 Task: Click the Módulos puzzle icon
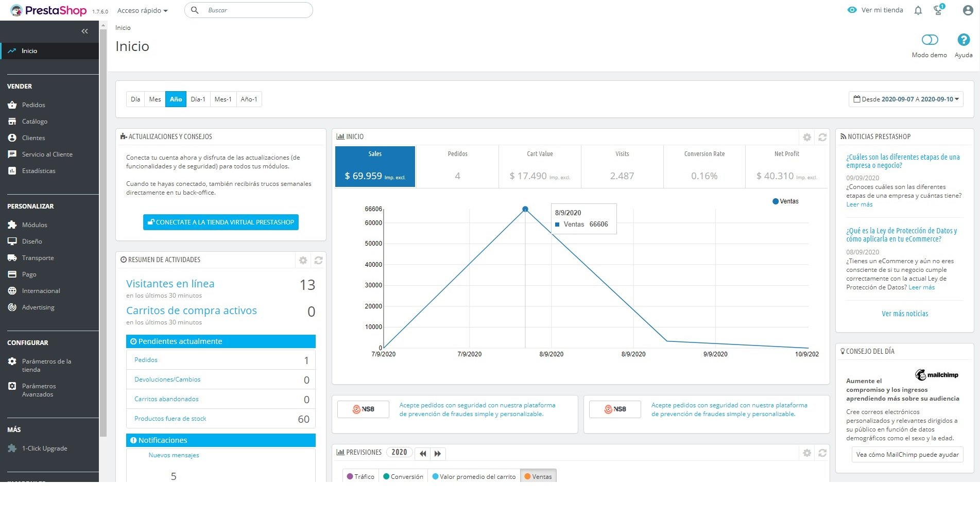[x=12, y=225]
